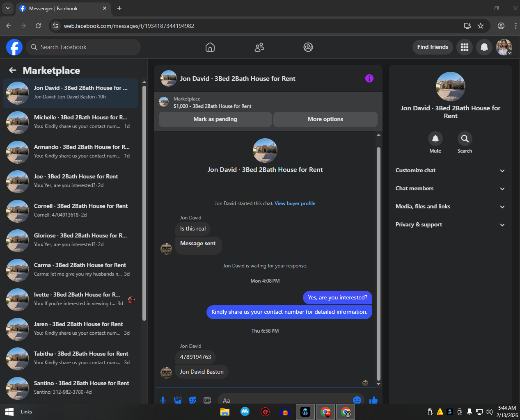
Task: Open the Armando 3Bed 2Bath conversation
Action: (x=71, y=152)
